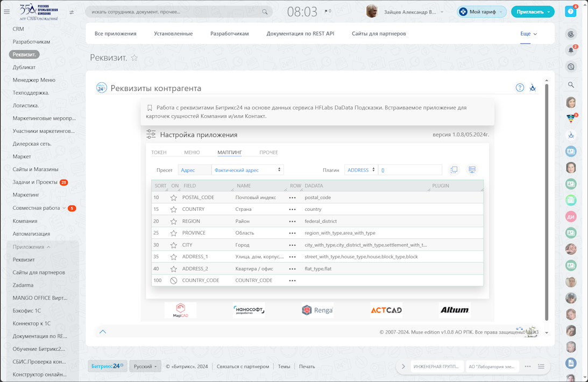Click the help question mark in app header
Image resolution: width=588 pixels, height=382 pixels.
[x=520, y=88]
